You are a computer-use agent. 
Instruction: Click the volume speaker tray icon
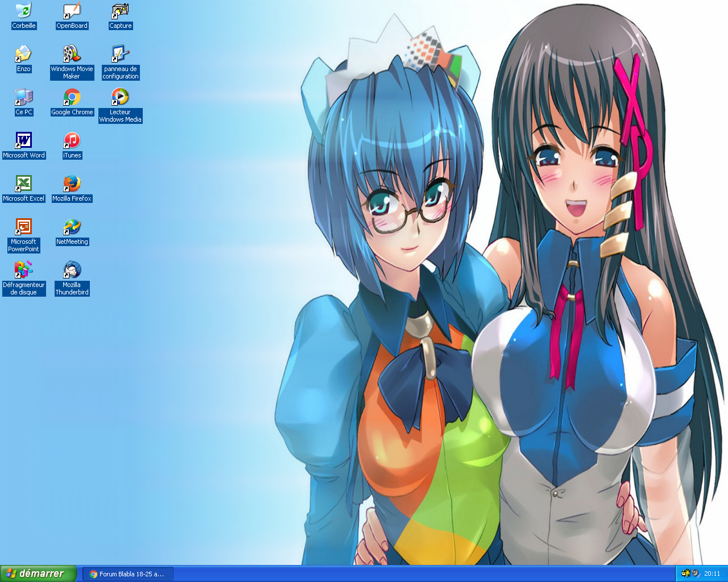coord(696,573)
